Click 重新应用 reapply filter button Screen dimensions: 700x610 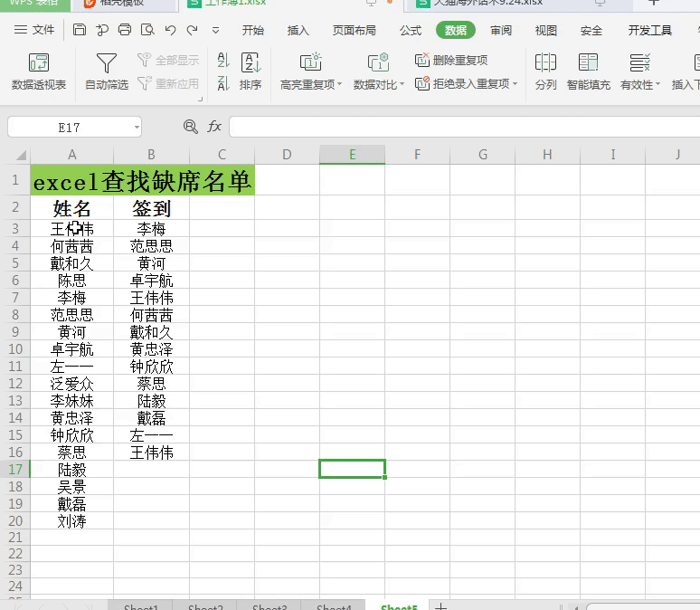coord(168,83)
